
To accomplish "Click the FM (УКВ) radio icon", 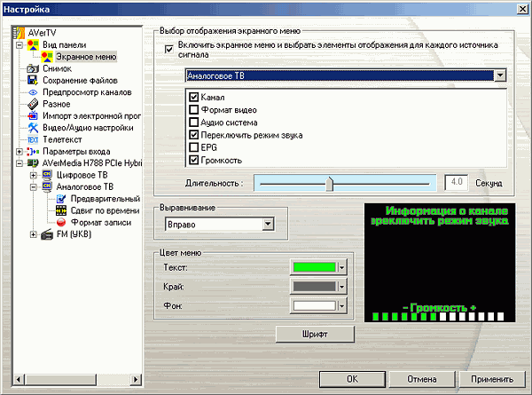I will point(47,234).
